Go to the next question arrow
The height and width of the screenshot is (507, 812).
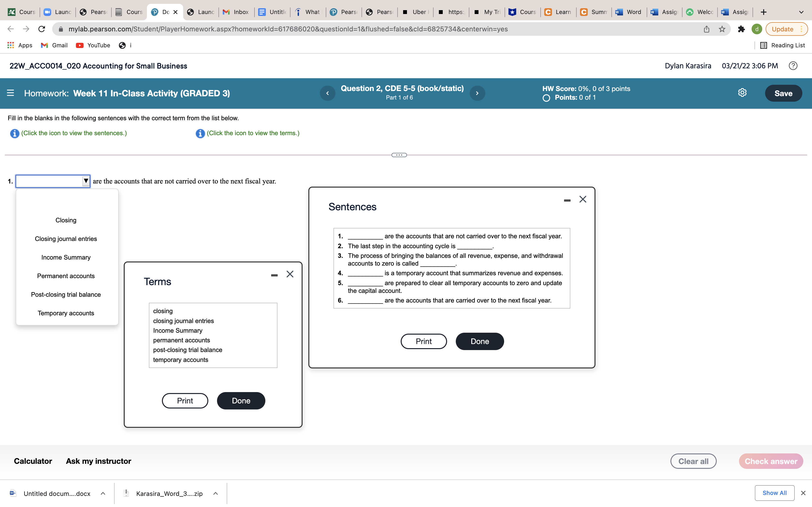(x=477, y=93)
